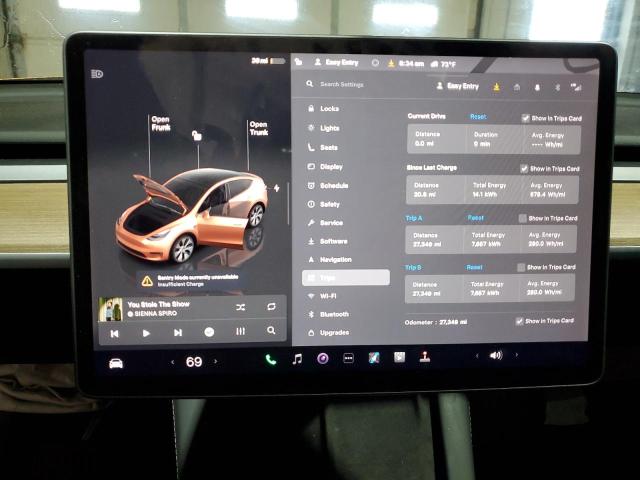The height and width of the screenshot is (480, 640).
Task: Open the app icon left of the joystick
Action: [x=400, y=357]
